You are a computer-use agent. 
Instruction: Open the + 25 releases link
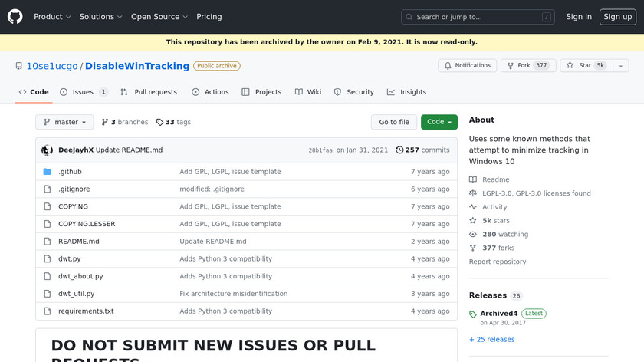tap(491, 339)
